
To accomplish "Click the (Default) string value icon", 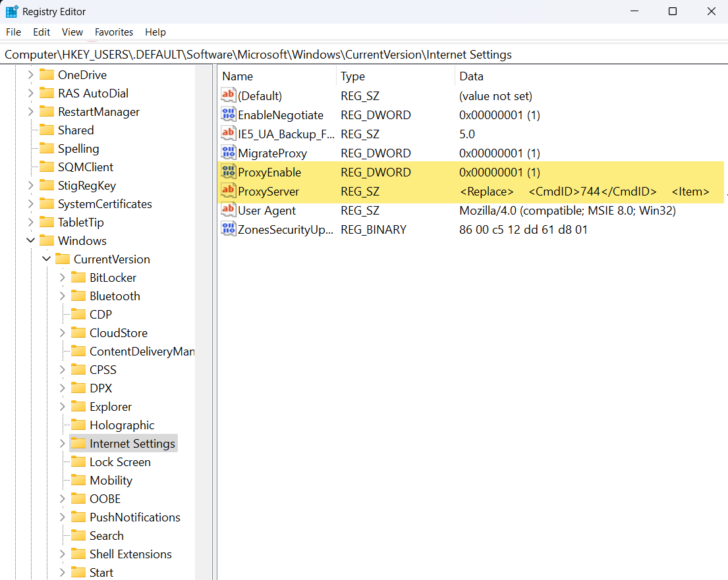I will pyautogui.click(x=229, y=96).
